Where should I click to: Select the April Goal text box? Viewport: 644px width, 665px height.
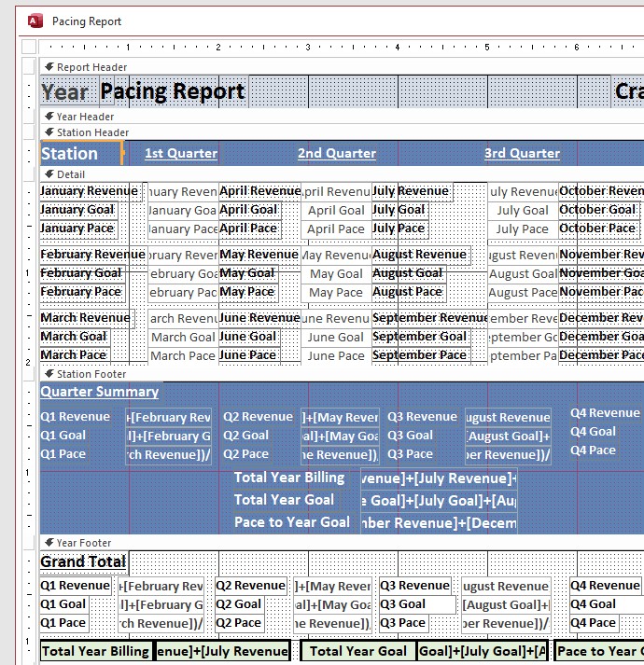coord(336,211)
